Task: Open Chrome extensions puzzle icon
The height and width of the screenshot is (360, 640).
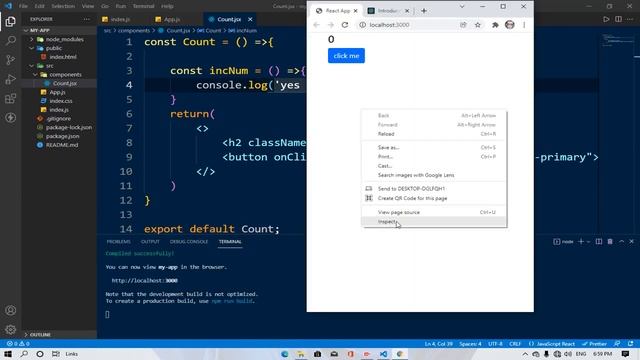Action: [495, 25]
